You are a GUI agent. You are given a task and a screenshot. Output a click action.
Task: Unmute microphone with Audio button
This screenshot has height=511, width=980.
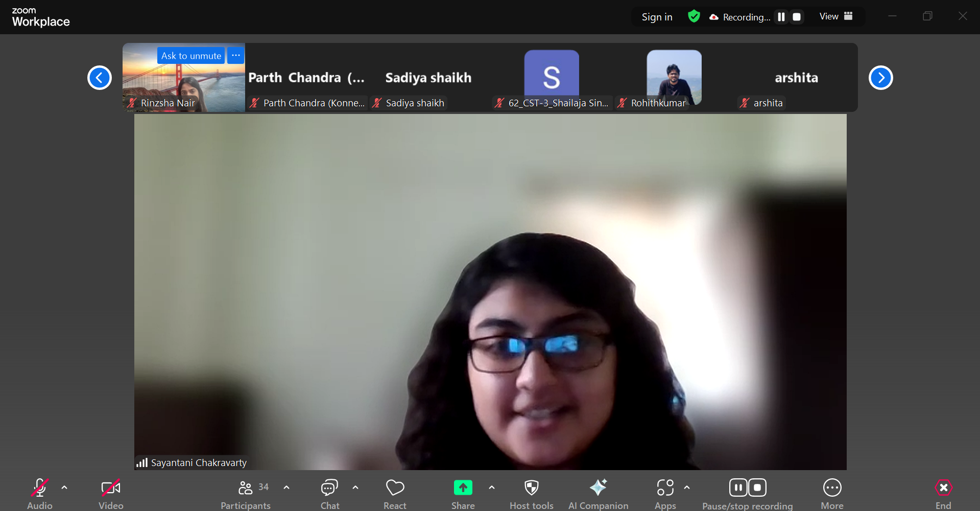pos(39,494)
